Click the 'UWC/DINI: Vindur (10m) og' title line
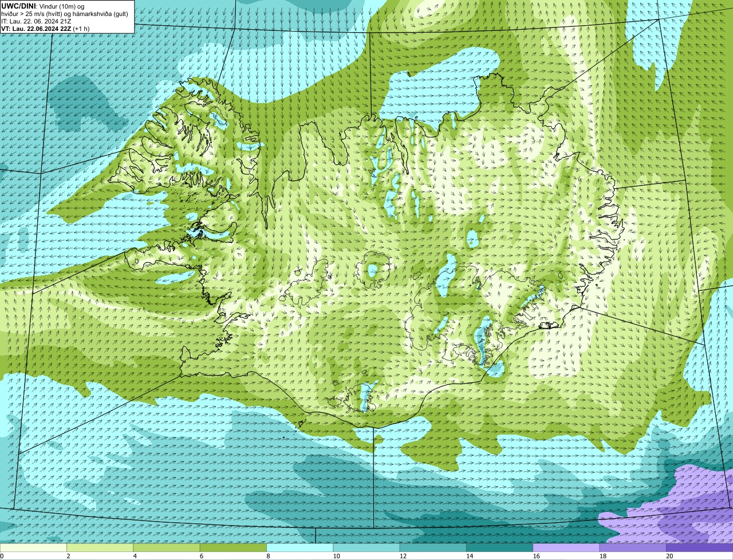733x560 pixels. coord(43,6)
